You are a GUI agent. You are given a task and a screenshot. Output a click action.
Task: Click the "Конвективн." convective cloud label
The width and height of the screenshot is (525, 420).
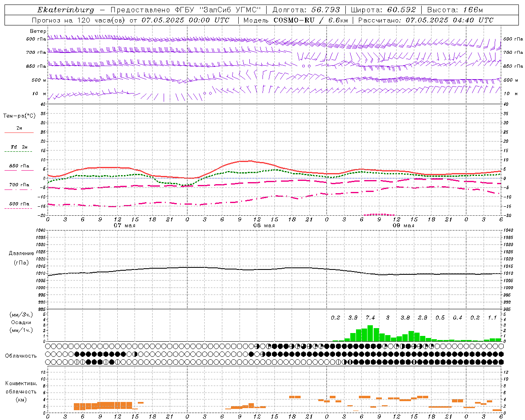tap(21, 383)
